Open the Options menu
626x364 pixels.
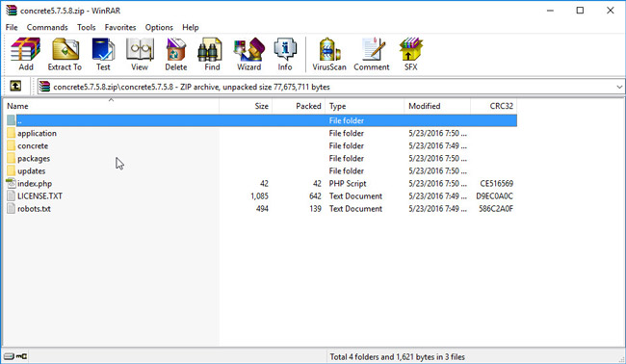point(159,27)
